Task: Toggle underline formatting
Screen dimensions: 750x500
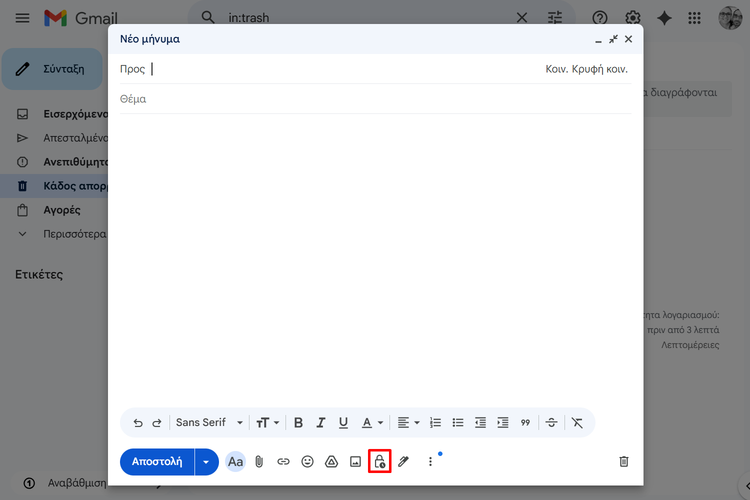Action: [x=343, y=423]
